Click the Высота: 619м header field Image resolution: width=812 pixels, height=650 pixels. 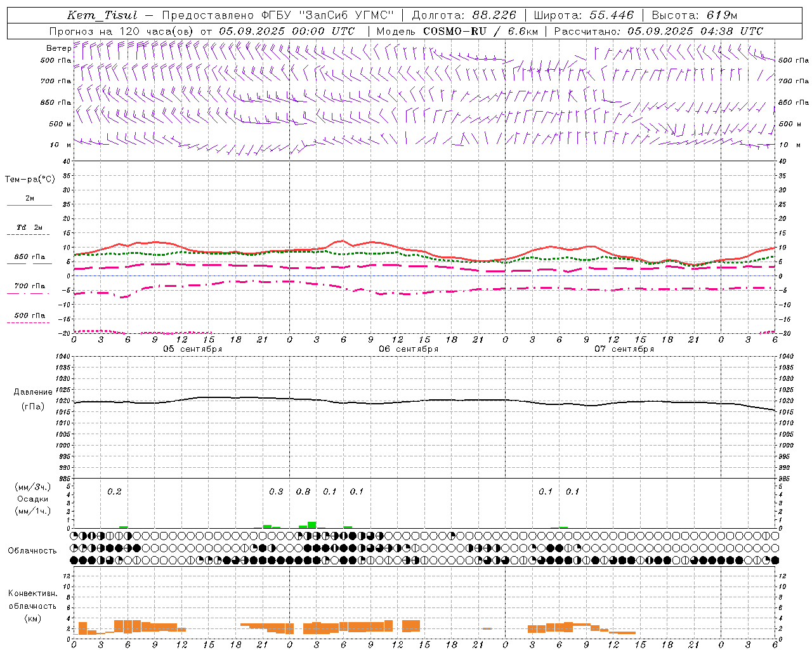click(695, 15)
